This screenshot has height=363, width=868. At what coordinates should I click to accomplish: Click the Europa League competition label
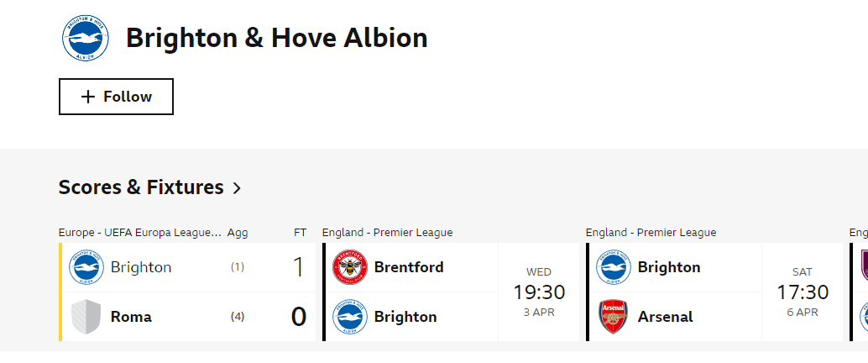140,233
